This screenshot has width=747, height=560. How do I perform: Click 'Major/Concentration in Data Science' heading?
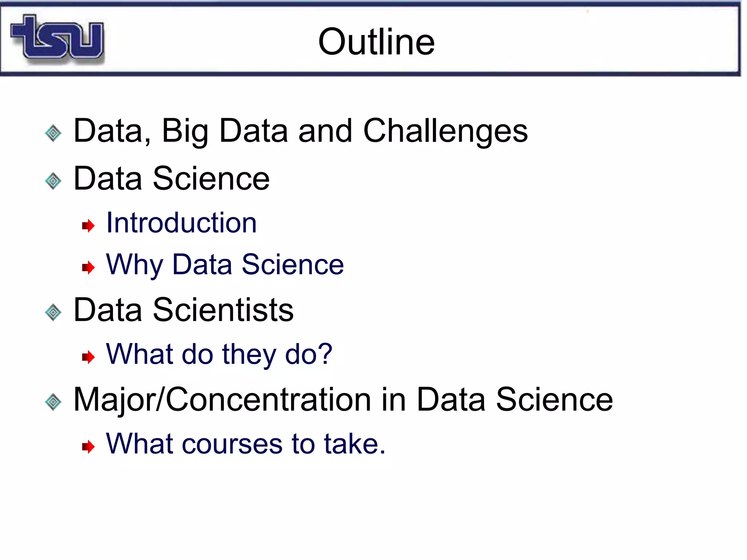(343, 400)
